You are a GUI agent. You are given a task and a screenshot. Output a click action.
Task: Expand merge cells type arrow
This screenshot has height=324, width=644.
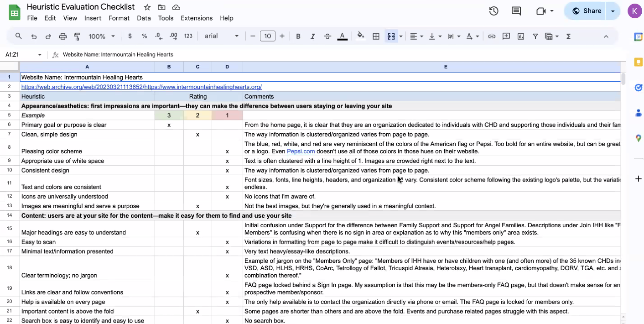(x=401, y=36)
